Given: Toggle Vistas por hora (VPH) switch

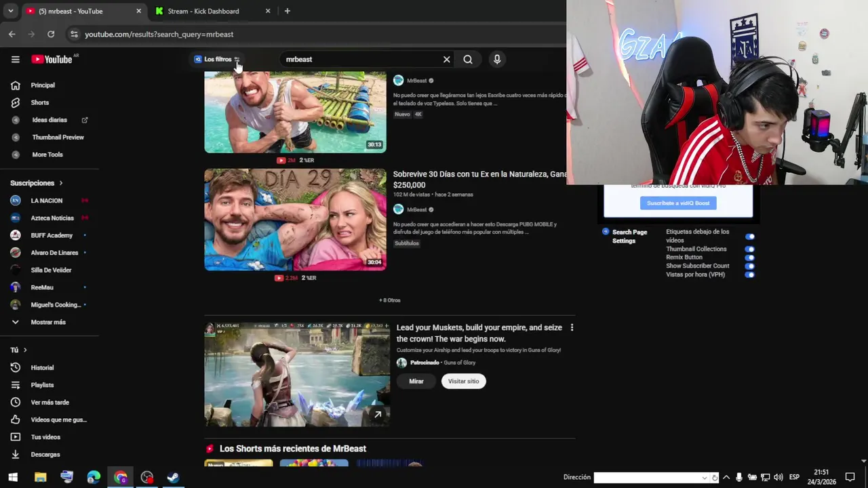Looking at the screenshot, I should [749, 274].
